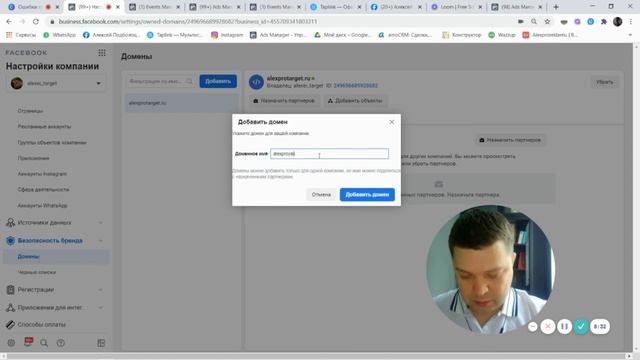Open a new browser tab with plus
This screenshot has height=360, width=640.
coord(556,7)
